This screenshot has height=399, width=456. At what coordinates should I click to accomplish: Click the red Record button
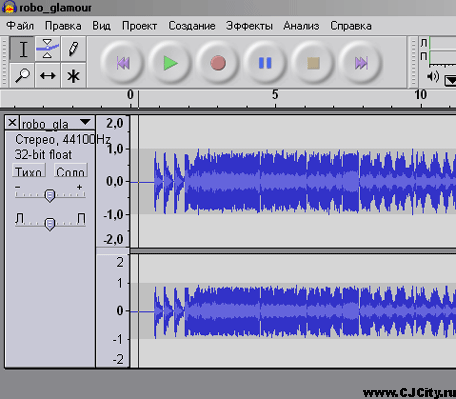[x=218, y=62]
